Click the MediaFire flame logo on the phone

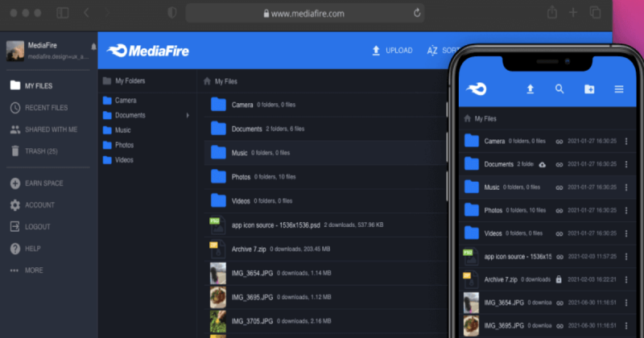click(477, 89)
